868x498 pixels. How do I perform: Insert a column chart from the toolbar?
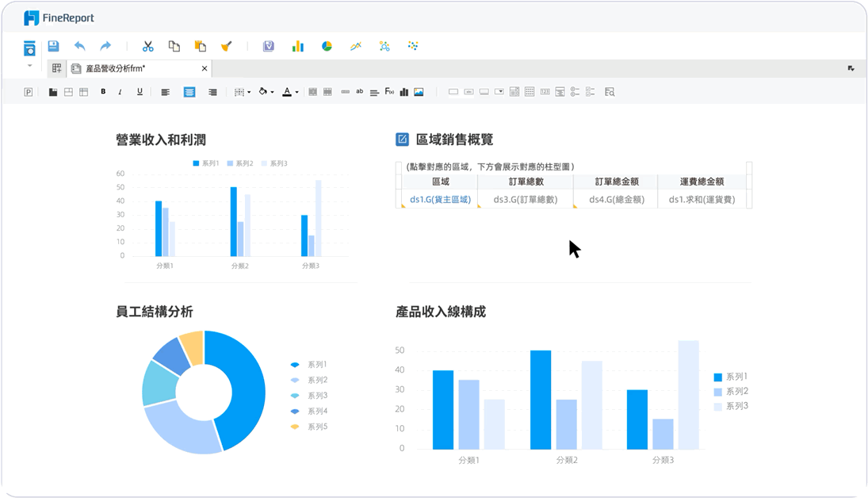[298, 46]
